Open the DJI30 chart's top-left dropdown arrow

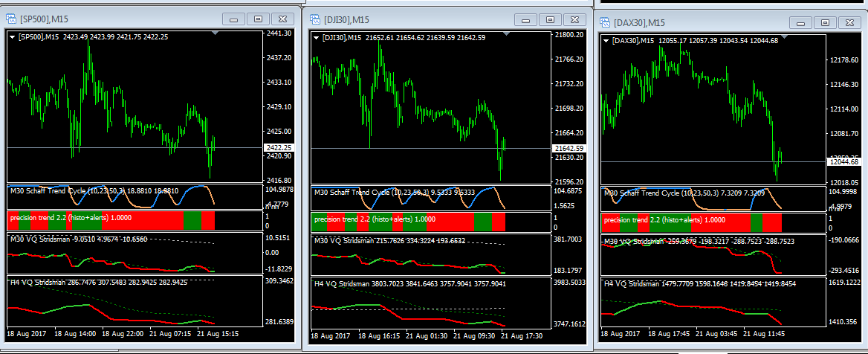point(316,38)
